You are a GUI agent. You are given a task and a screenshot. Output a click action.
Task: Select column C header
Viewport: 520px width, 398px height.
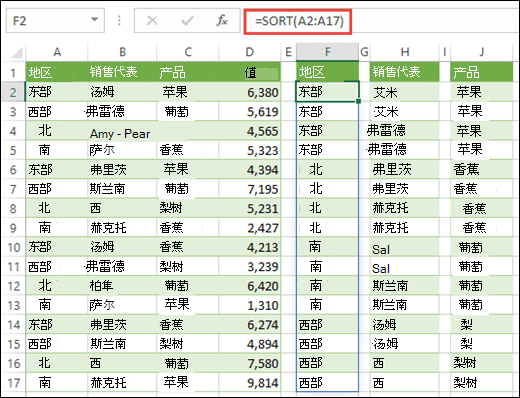click(188, 52)
